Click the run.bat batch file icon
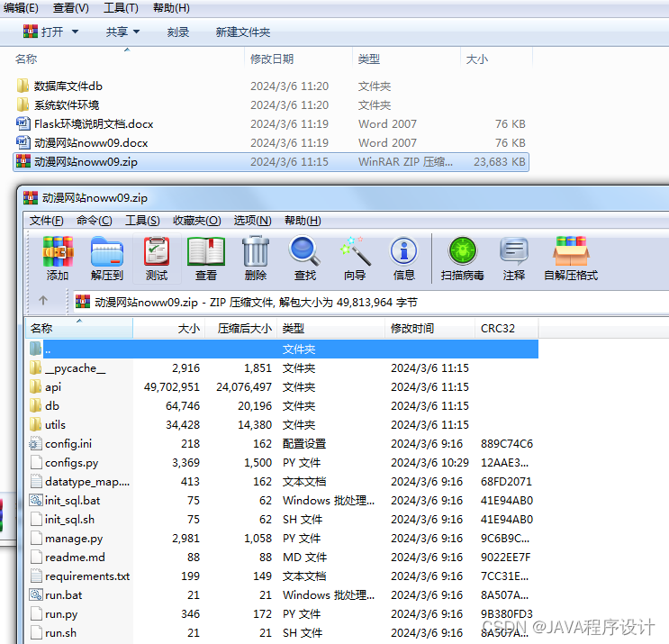669x644 pixels. tap(36, 595)
